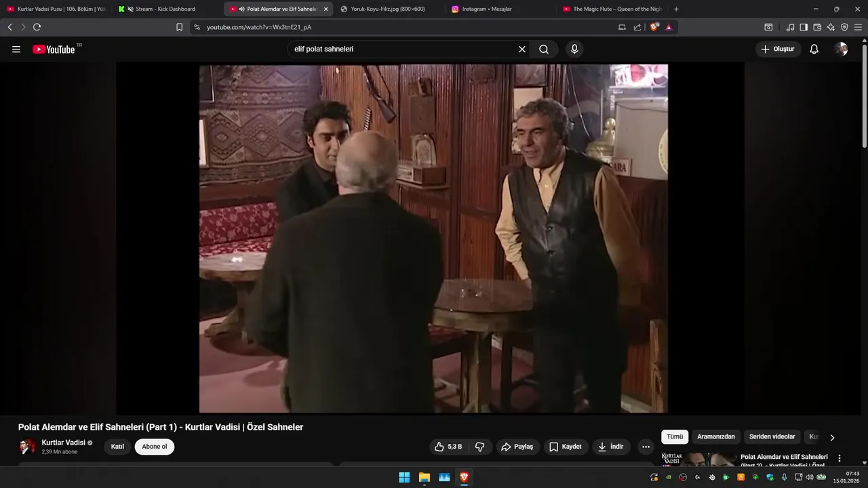The image size is (868, 488).
Task: Click the Katıl join button
Action: pos(117,447)
